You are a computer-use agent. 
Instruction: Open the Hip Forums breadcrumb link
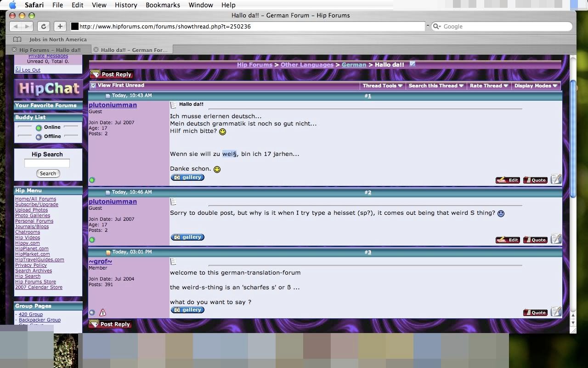point(254,65)
